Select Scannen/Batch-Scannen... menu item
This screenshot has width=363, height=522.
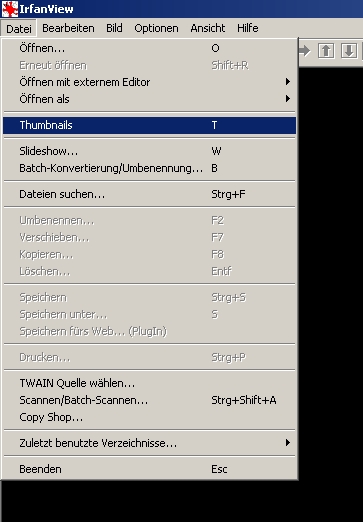point(149,400)
